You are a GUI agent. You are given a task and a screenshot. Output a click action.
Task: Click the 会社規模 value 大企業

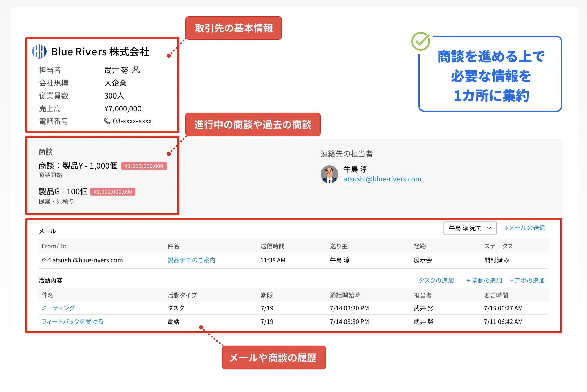(116, 83)
